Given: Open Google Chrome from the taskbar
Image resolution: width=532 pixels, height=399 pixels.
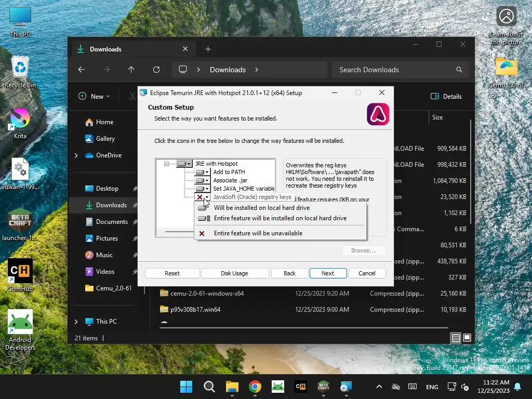Looking at the screenshot, I should point(255,387).
